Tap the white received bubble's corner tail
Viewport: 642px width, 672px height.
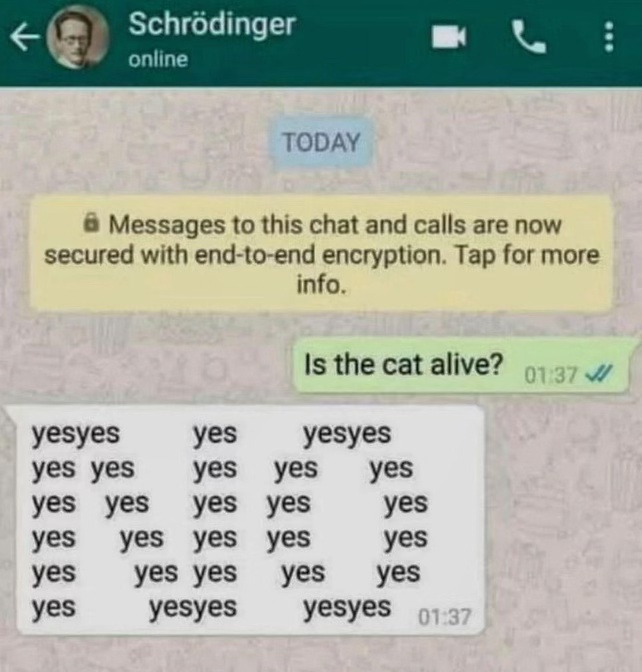pos(11,413)
